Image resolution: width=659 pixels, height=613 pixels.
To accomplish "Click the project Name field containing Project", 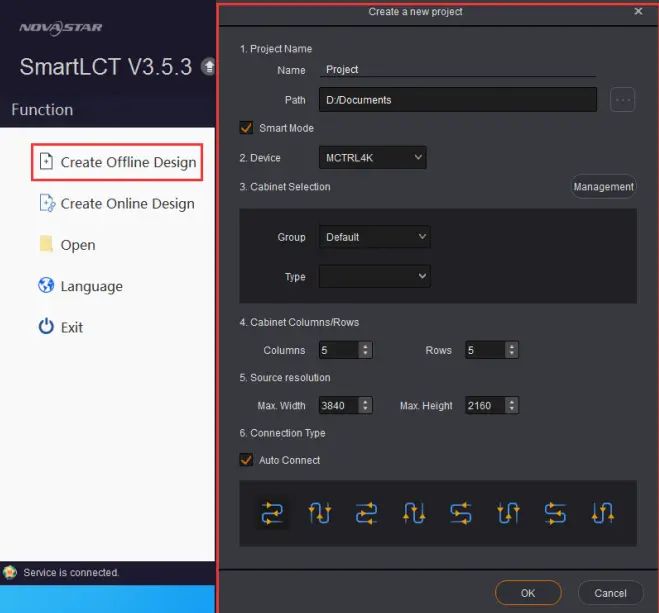I will point(458,69).
